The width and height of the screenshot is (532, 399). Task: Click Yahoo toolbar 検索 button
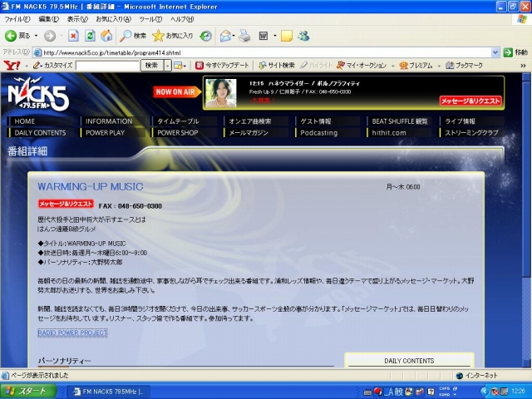[151, 65]
